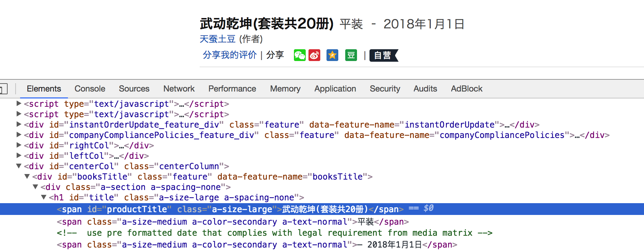Image resolution: width=644 pixels, height=251 pixels.
Task: Open the Performance tab
Action: click(232, 89)
